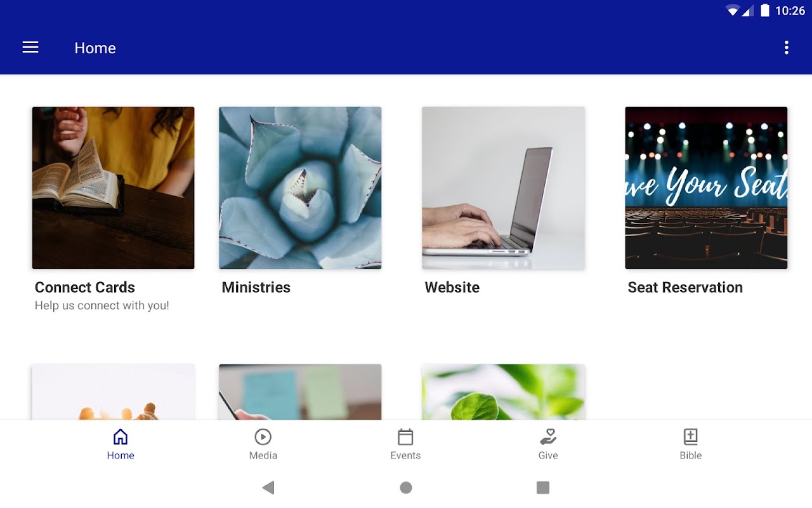Open the Connect Cards Bible thumbnail
The height and width of the screenshot is (508, 812).
(114, 188)
